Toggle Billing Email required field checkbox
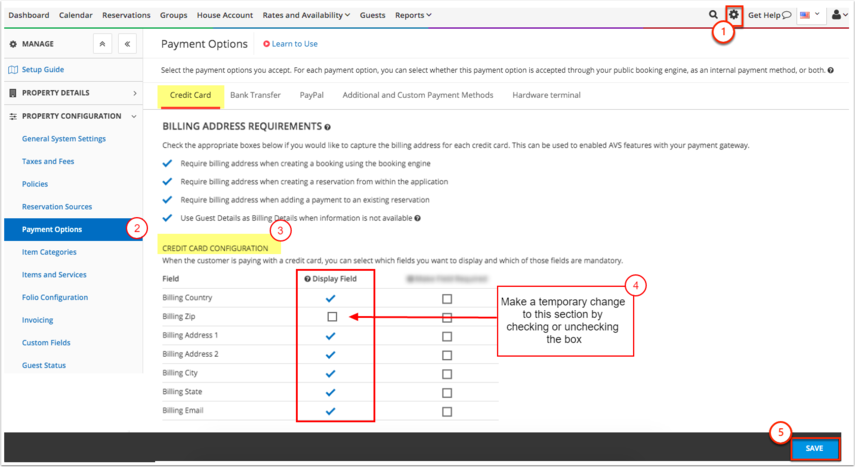This screenshot has height=467, width=855. [447, 411]
